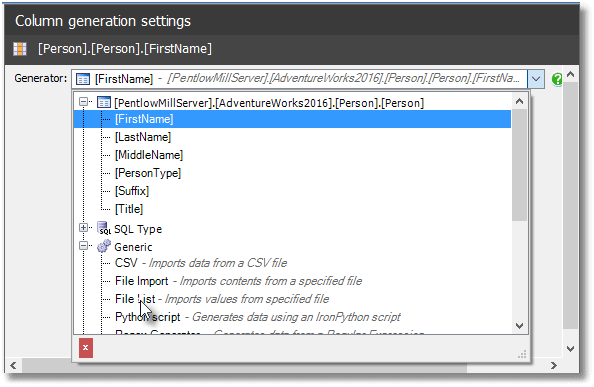
Task: Click dropdown list scroll up arrow
Action: click(519, 101)
